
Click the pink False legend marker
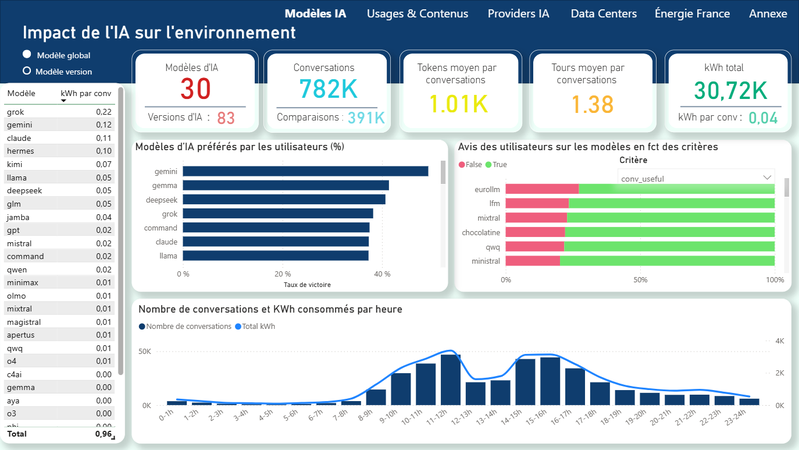click(x=462, y=164)
